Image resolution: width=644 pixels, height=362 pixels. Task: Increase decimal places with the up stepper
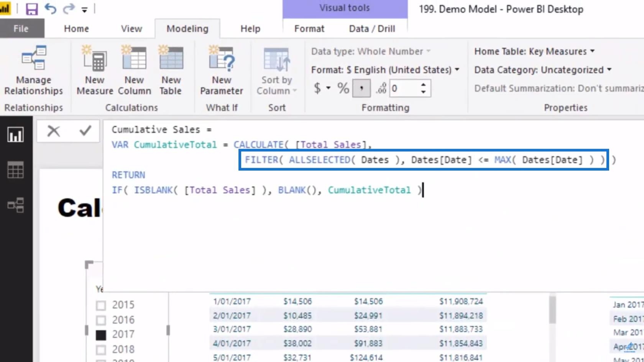click(x=423, y=85)
